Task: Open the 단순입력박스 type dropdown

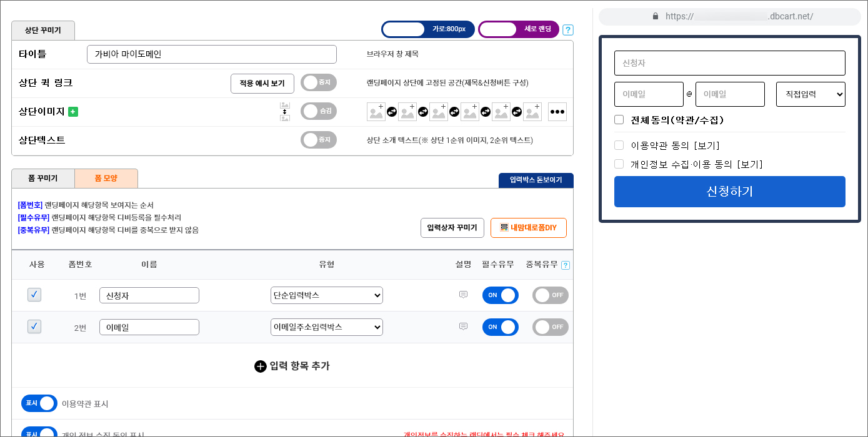Action: (x=327, y=295)
